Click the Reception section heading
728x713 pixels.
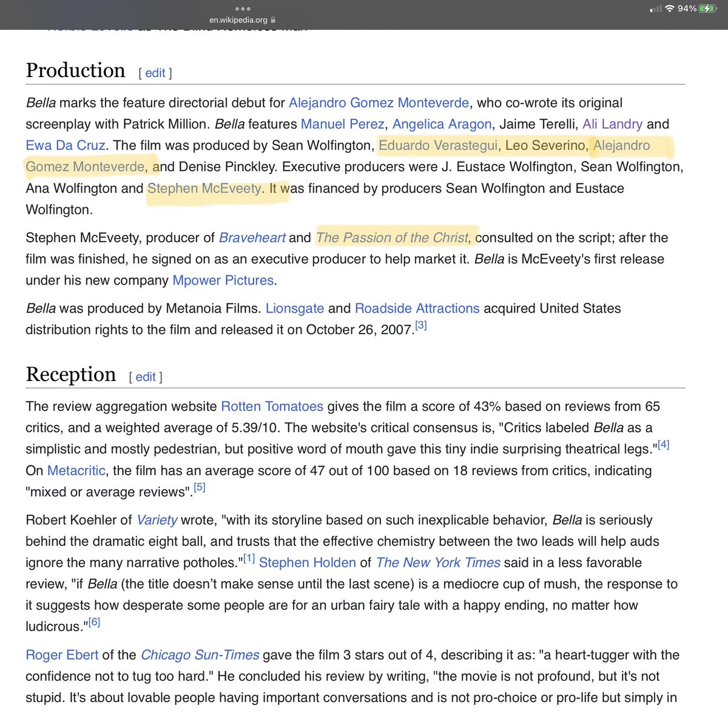click(x=71, y=374)
